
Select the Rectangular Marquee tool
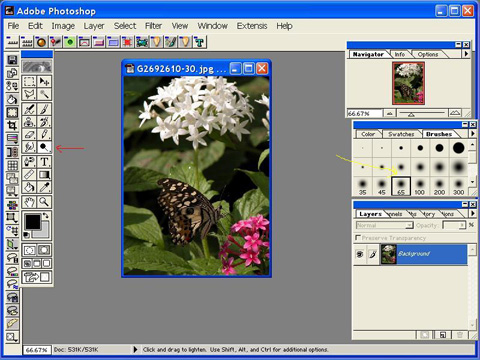click(x=29, y=82)
